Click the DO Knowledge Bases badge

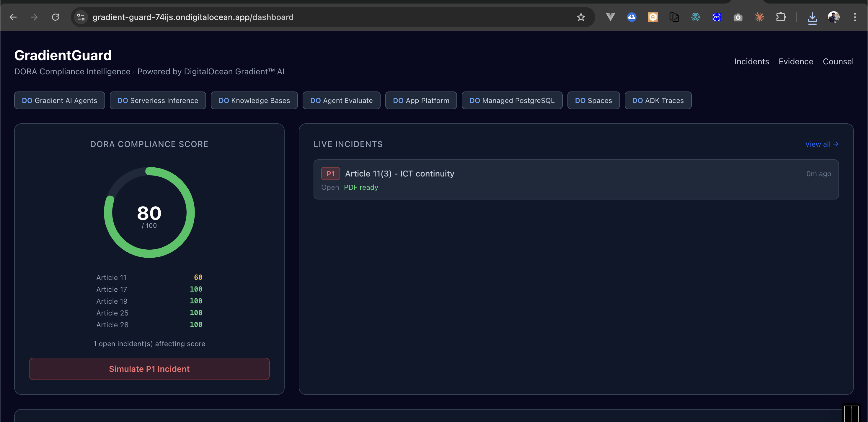[254, 101]
